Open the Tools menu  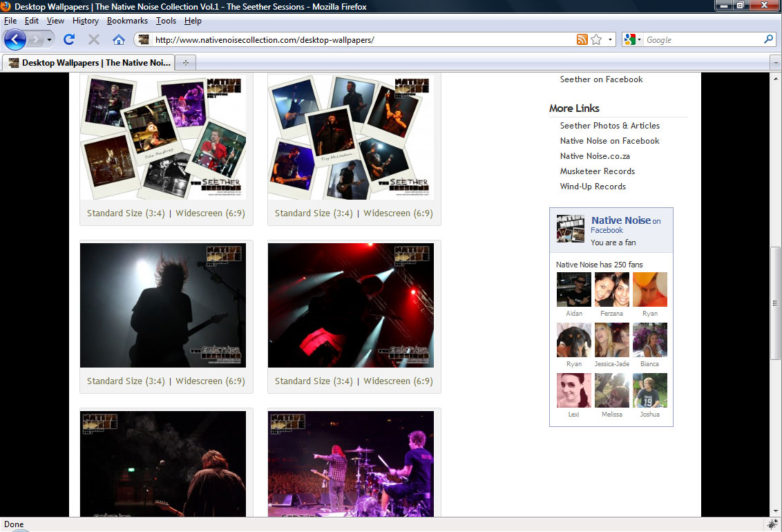(166, 21)
